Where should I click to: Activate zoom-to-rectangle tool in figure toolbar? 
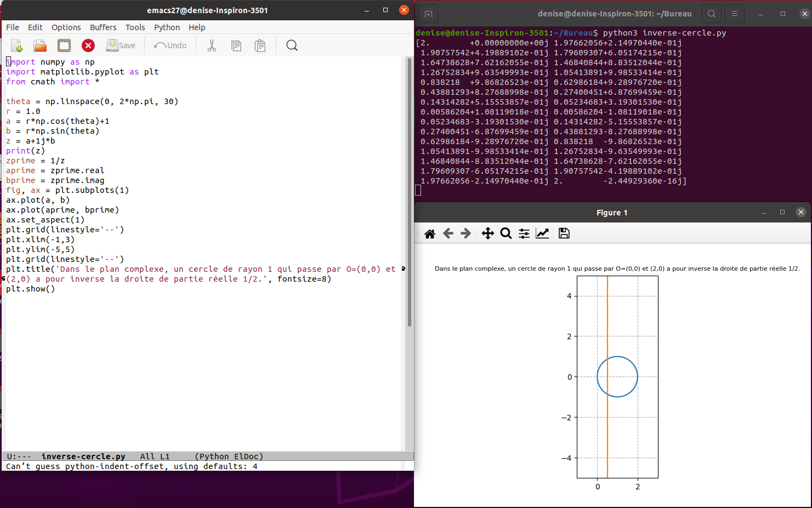tap(506, 233)
